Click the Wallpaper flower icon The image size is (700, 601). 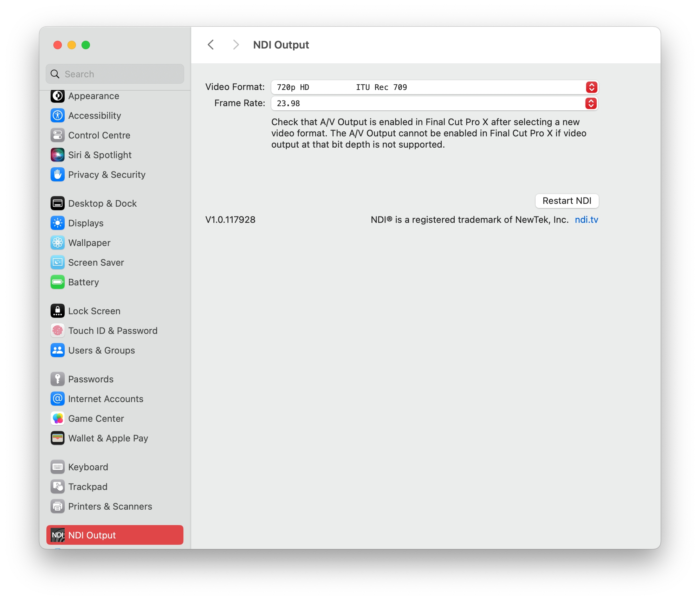point(58,243)
